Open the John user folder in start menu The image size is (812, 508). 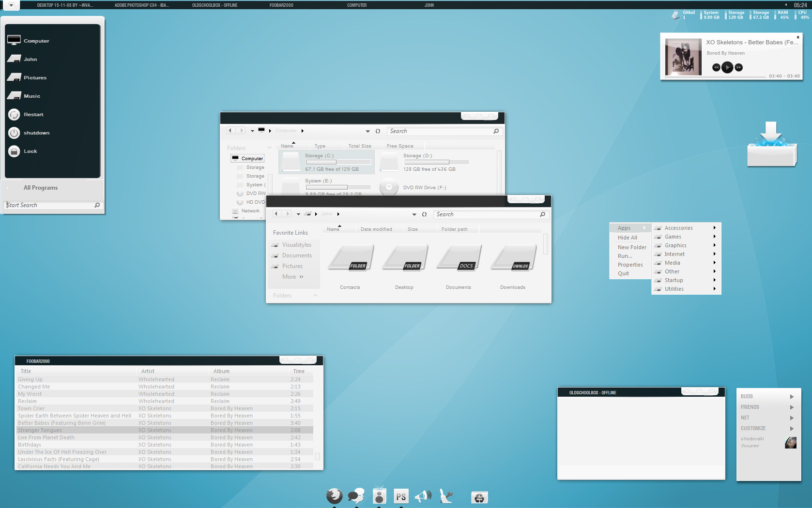pos(14,59)
